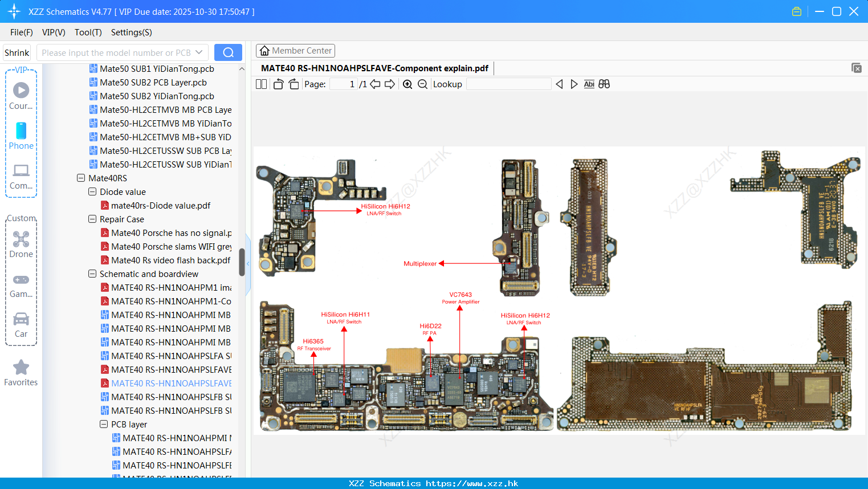The image size is (868, 489).
Task: Open the model number dropdown arrow
Action: point(199,52)
